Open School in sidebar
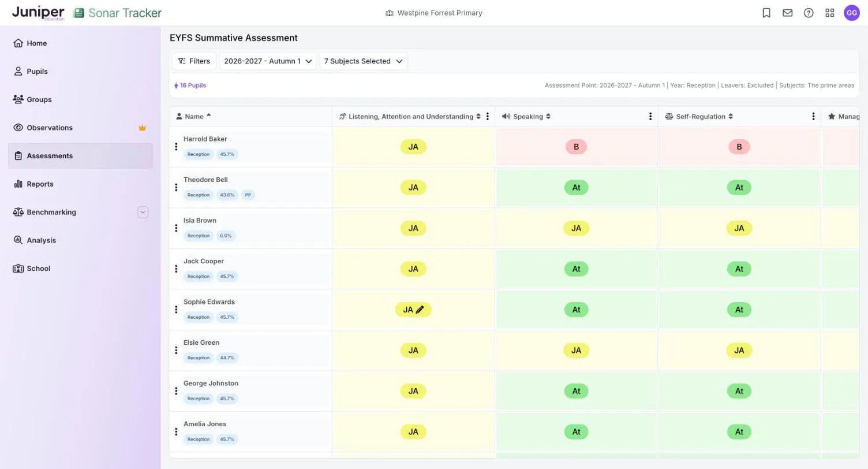The image size is (868, 469). pos(80,269)
